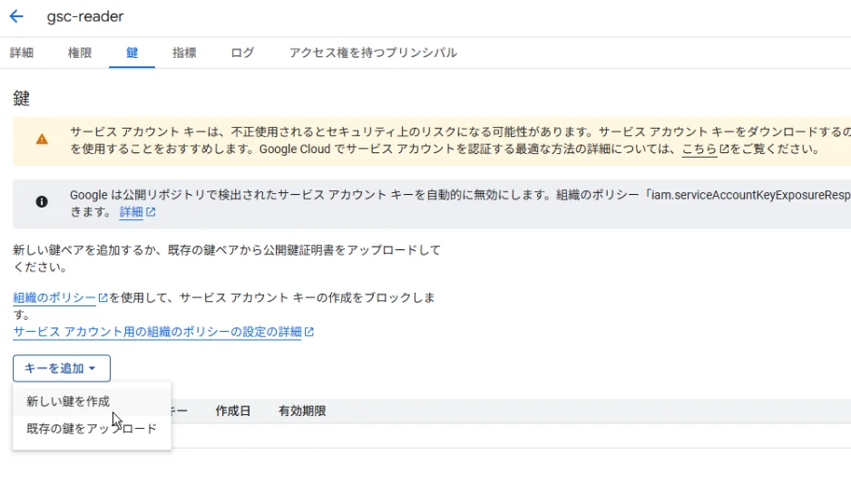Switch to the 権限 tab

pyautogui.click(x=80, y=53)
